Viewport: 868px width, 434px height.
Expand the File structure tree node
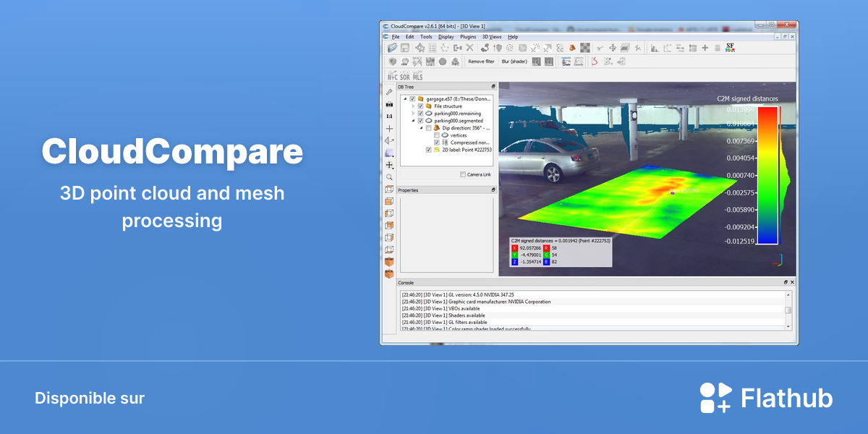pos(413,106)
